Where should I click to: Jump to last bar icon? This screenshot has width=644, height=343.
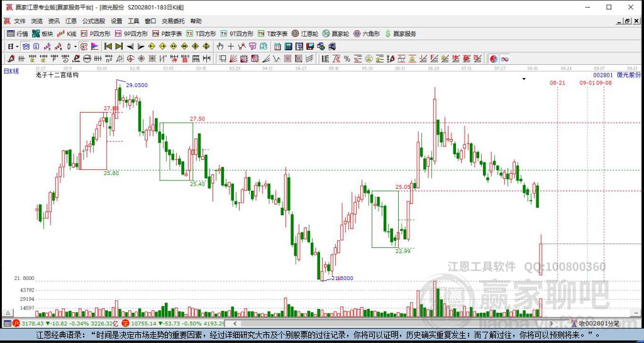tap(119, 47)
